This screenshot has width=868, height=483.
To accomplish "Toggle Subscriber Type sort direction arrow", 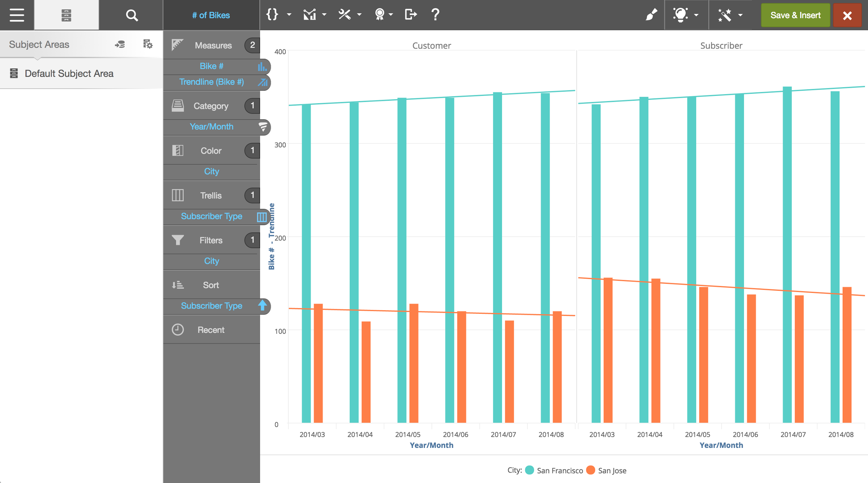I will 262,305.
